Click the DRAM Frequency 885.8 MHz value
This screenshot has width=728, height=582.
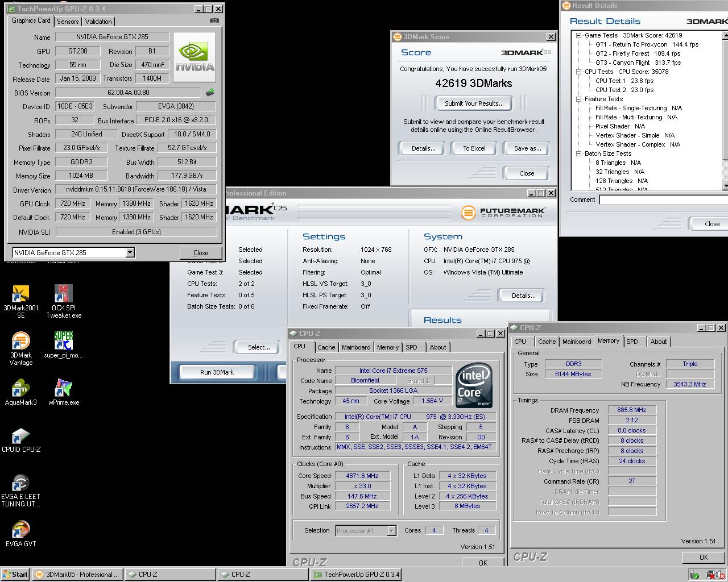[x=632, y=410]
